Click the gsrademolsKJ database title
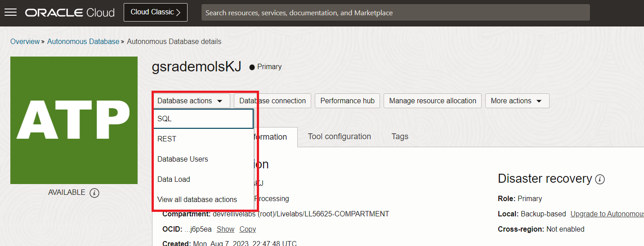The image size is (644, 246). tap(197, 66)
